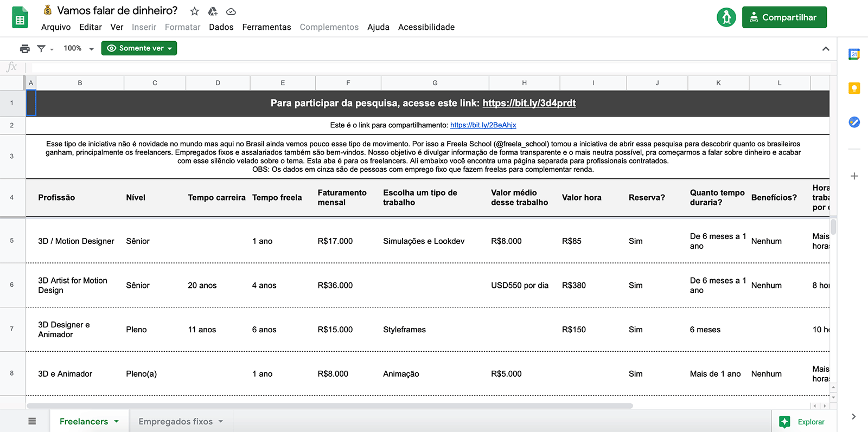Viewport: 868px width, 432px height.
Task: Open the Arquivo menu
Action: (x=56, y=27)
